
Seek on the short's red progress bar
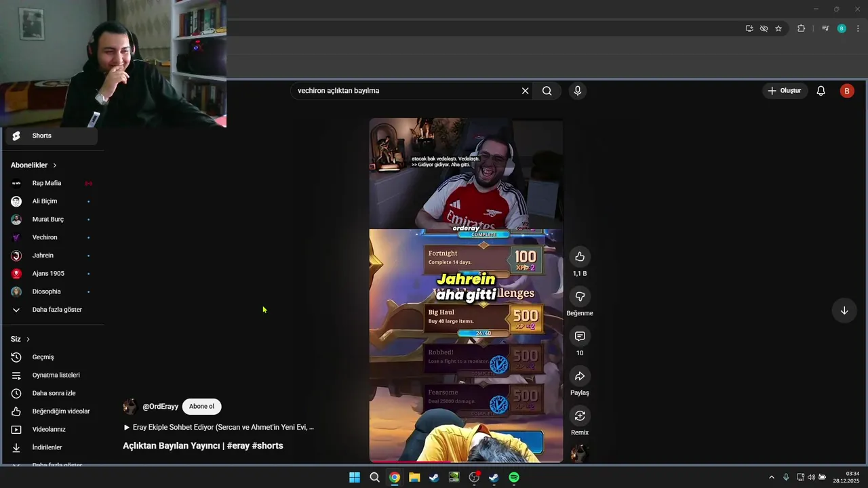click(466, 462)
